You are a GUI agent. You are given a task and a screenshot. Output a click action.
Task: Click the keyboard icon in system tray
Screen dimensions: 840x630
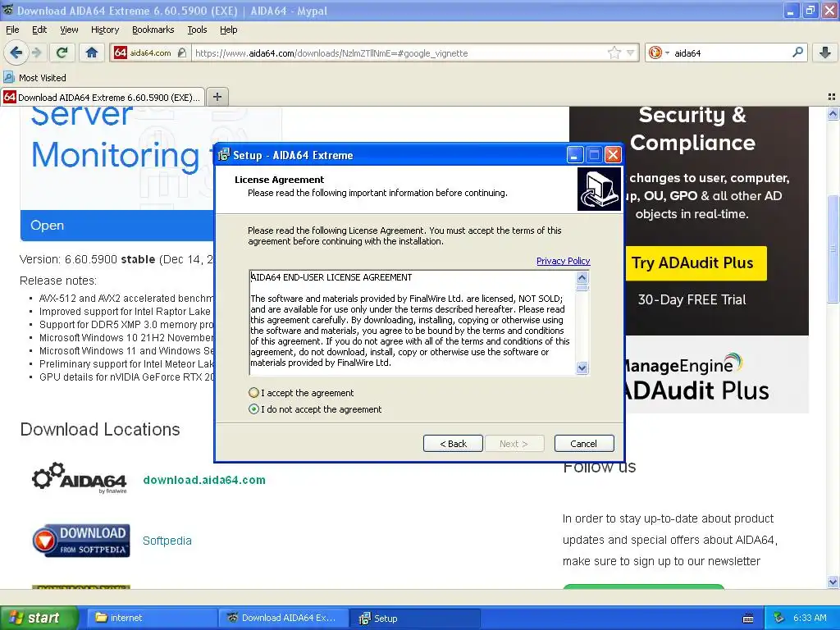coord(748,619)
